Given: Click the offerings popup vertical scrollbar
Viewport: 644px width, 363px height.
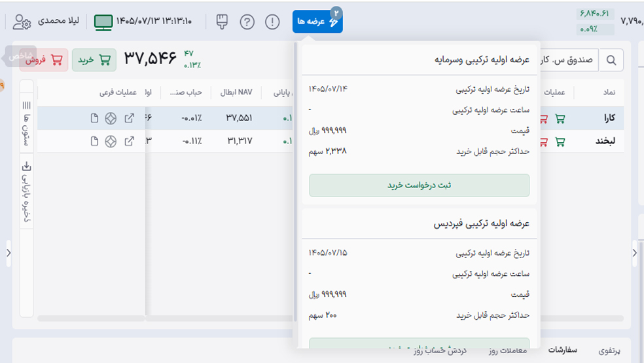Looking at the screenshot, I should pyautogui.click(x=295, y=181).
